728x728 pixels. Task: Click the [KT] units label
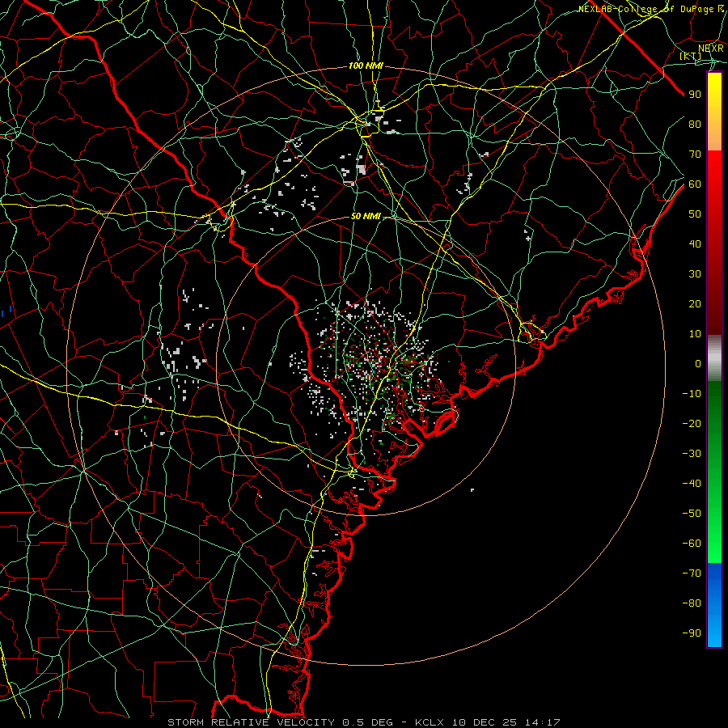(691, 56)
